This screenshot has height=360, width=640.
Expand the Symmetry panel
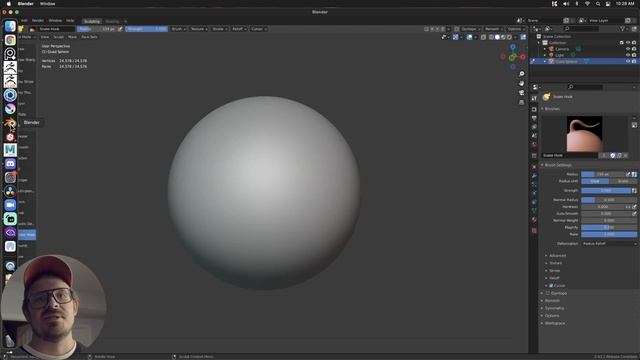click(554, 308)
